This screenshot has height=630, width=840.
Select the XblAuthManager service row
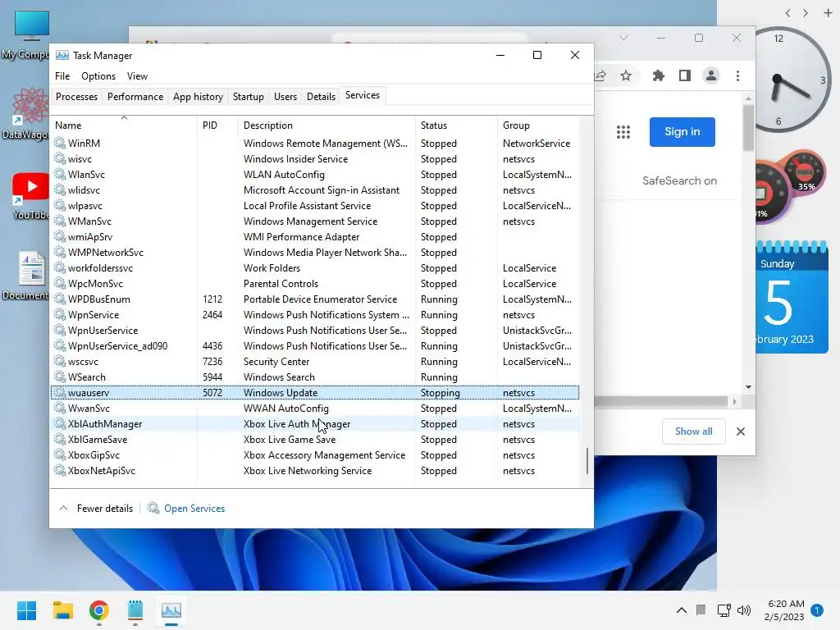tap(315, 424)
